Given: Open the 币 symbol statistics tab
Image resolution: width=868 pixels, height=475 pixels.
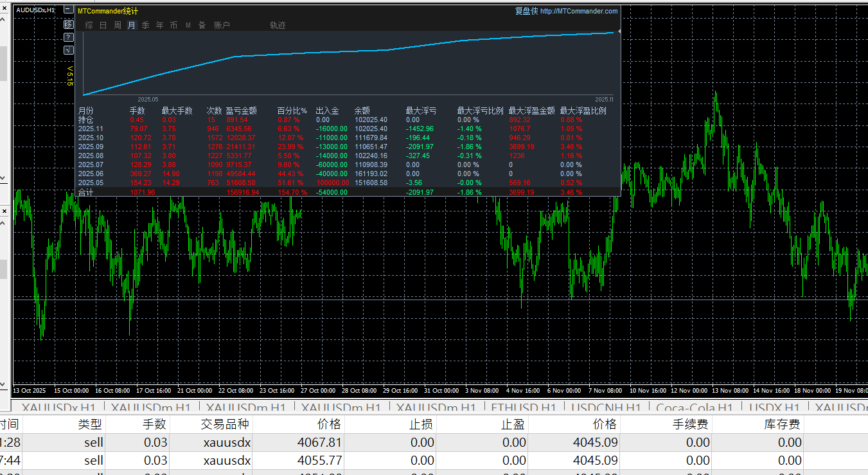Looking at the screenshot, I should (174, 25).
